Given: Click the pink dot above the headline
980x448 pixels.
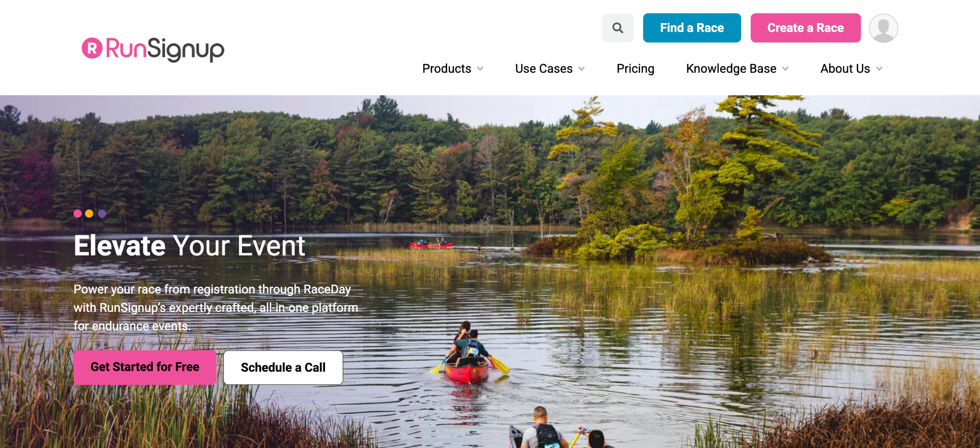Looking at the screenshot, I should click(x=78, y=213).
